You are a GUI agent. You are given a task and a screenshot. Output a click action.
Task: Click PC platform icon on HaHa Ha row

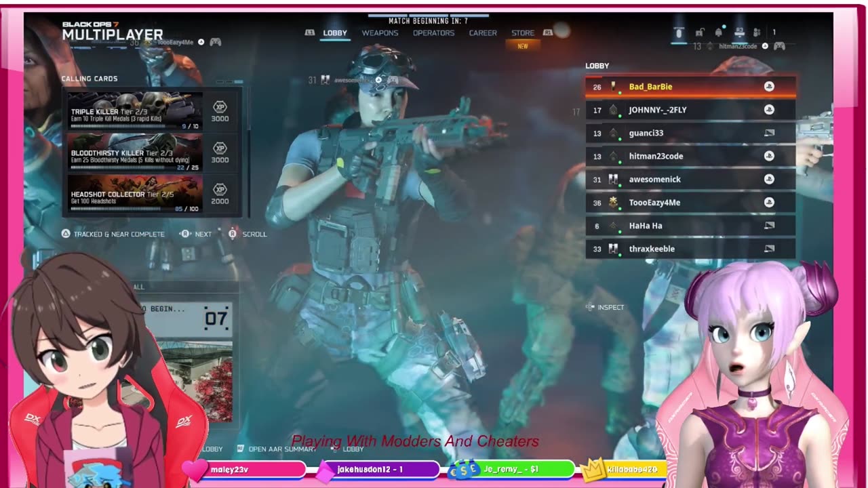click(769, 226)
